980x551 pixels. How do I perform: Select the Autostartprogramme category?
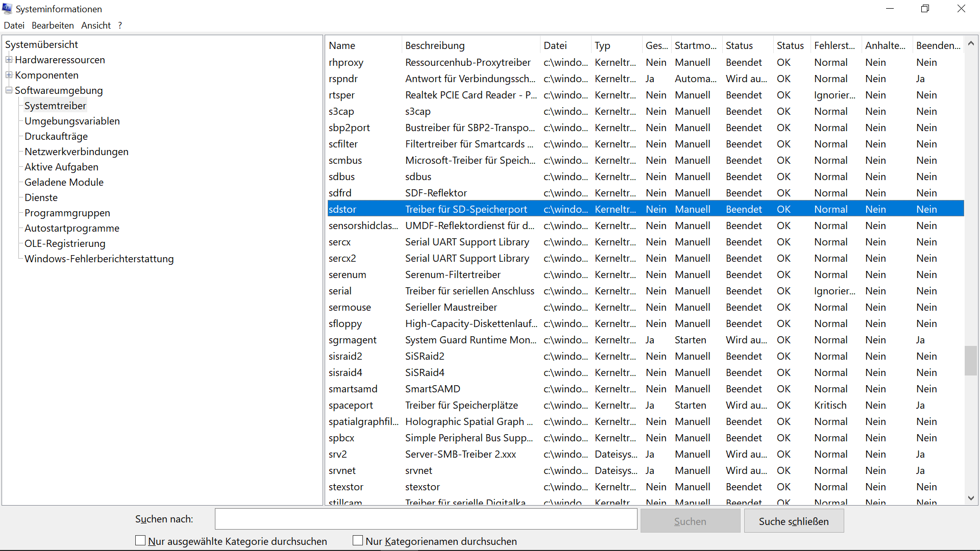click(71, 228)
